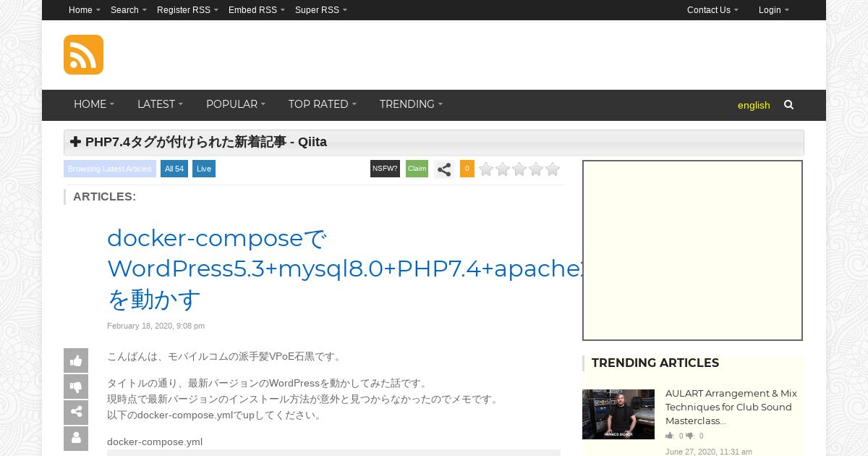Click thumbs down under AULART trending article
Image resolution: width=868 pixels, height=456 pixels.
(x=690, y=436)
